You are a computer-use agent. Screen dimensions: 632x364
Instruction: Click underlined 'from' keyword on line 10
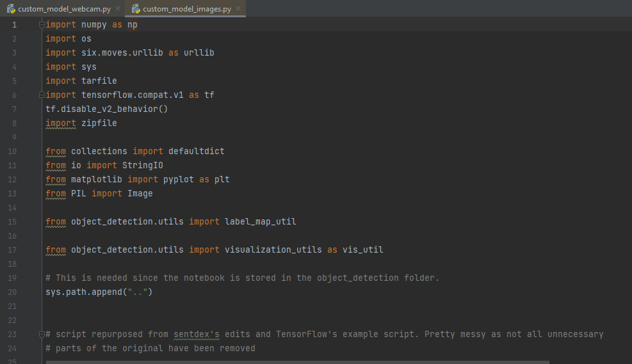pos(56,152)
